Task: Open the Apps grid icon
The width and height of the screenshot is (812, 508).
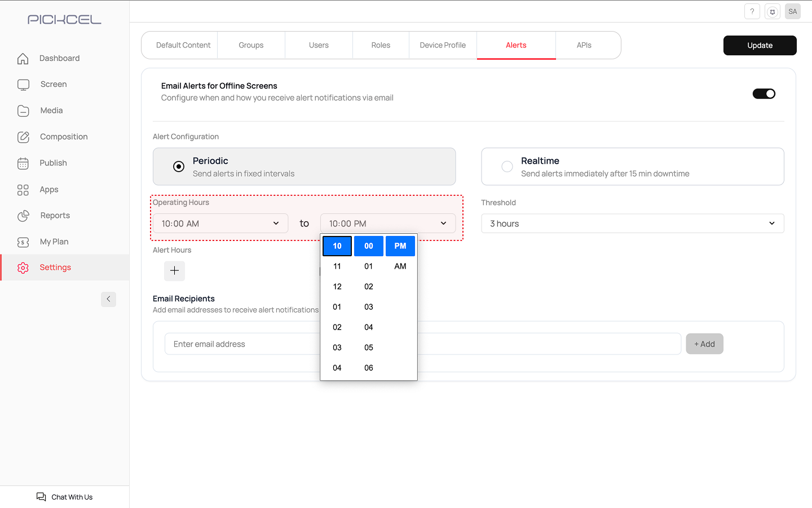Action: 23,190
